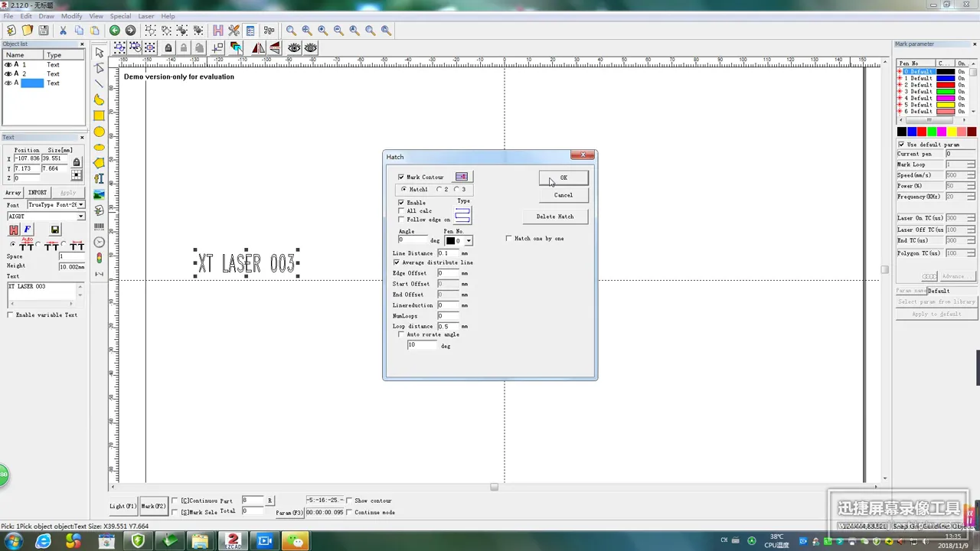Select the polygon drawing tool
The image size is (980, 551).
99,163
